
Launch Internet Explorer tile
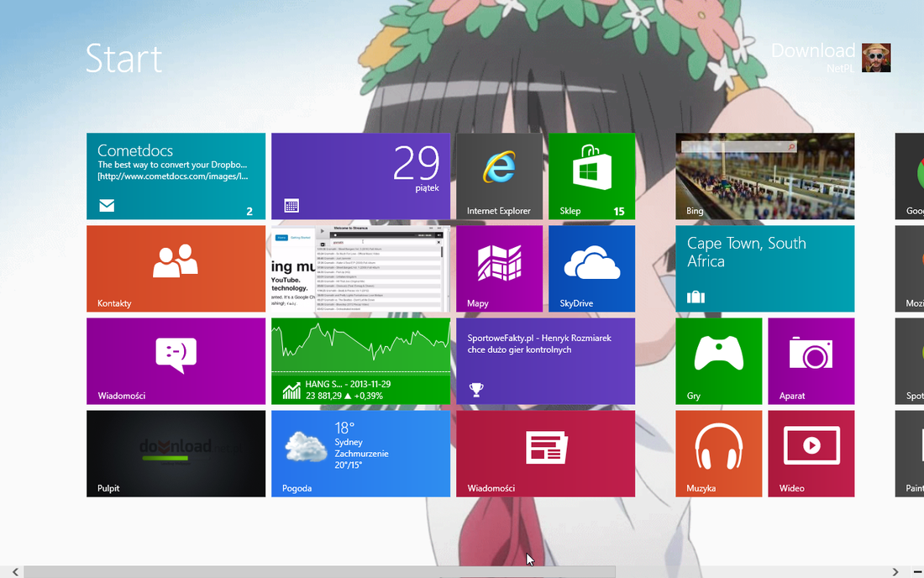499,176
